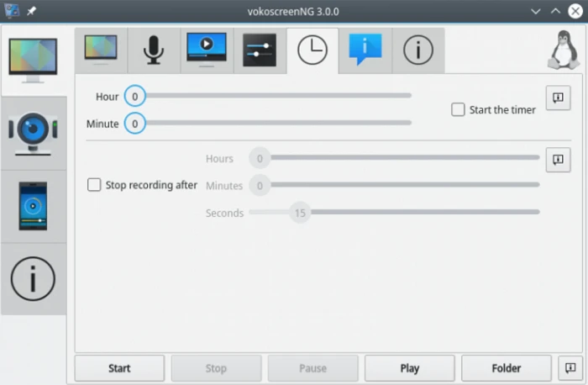Open the microphone audio tab
The image size is (588, 385).
[x=154, y=50]
